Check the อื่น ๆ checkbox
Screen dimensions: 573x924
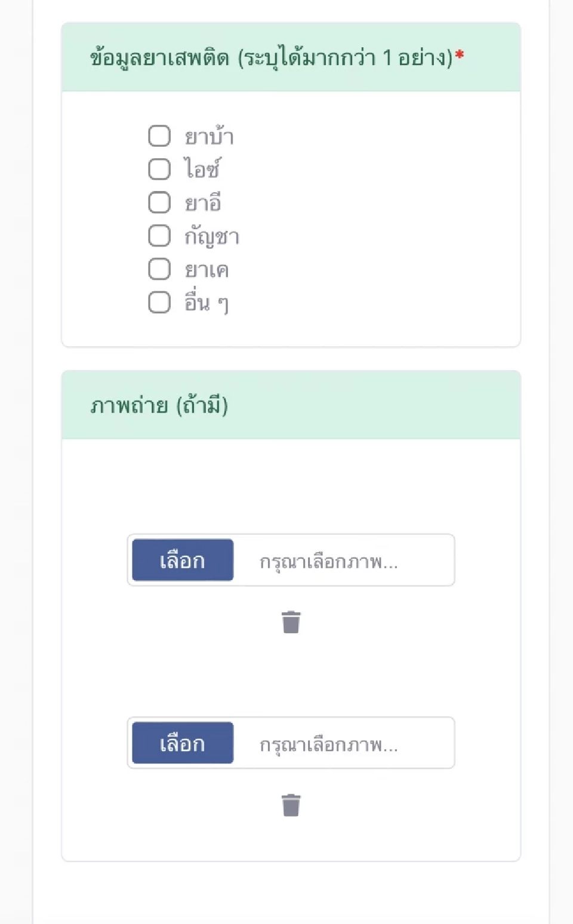pos(158,302)
